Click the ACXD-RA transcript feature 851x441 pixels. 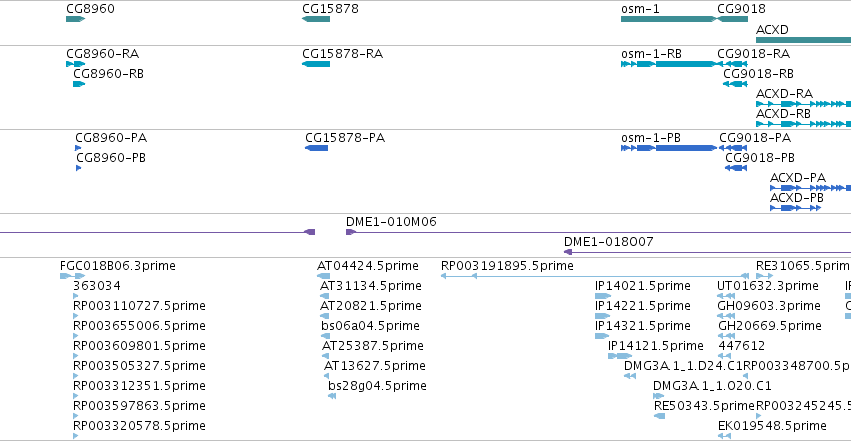tap(803, 104)
